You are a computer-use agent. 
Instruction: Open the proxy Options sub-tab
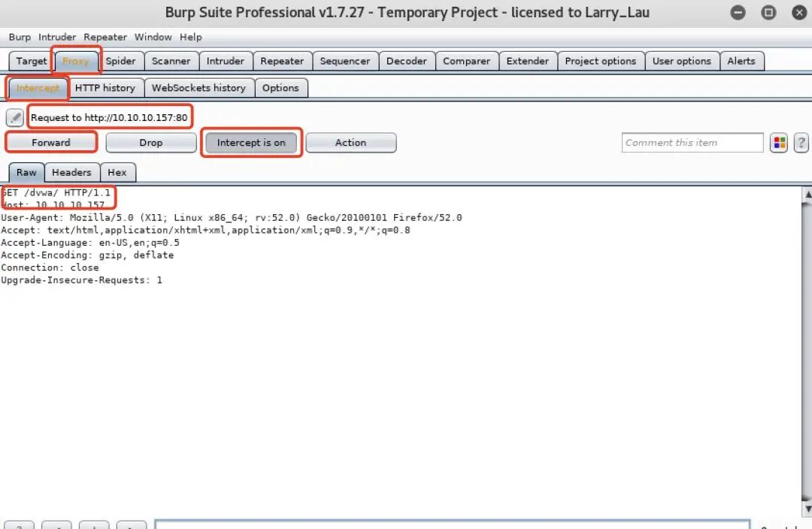tap(280, 88)
